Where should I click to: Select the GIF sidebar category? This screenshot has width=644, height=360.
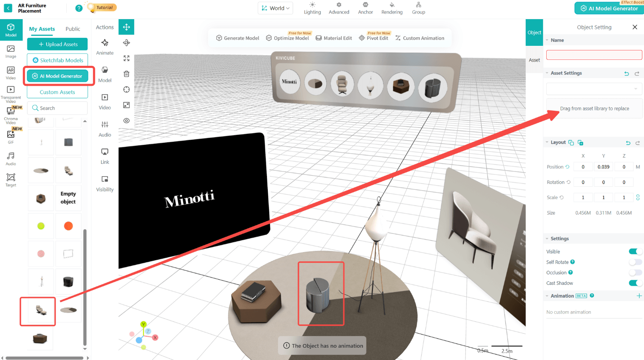click(x=11, y=137)
